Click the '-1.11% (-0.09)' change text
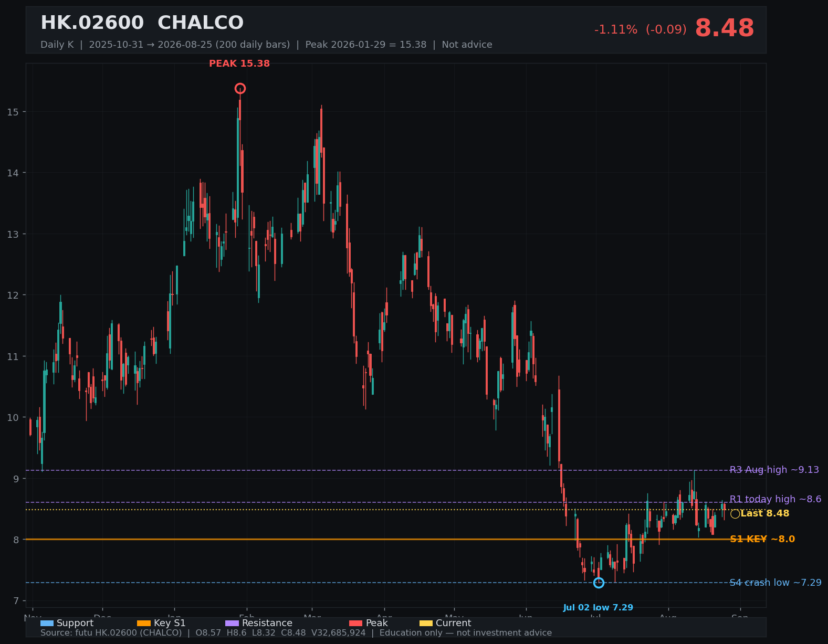The image size is (828, 644). tap(640, 30)
